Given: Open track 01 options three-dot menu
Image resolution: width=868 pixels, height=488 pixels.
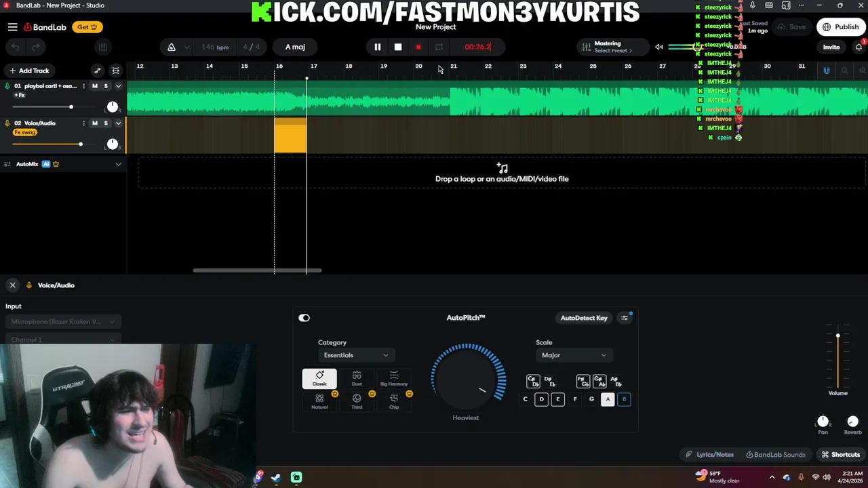Looking at the screenshot, I should coord(84,86).
